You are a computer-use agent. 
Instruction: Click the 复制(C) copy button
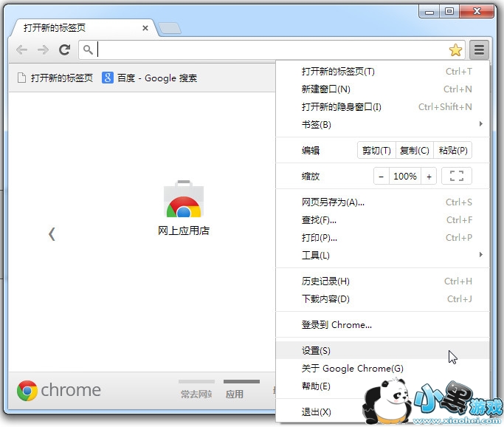pyautogui.click(x=414, y=150)
